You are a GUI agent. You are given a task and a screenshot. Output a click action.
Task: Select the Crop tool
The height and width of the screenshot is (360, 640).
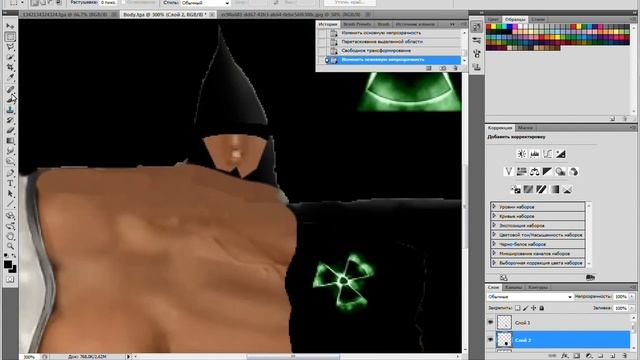pos(10,67)
